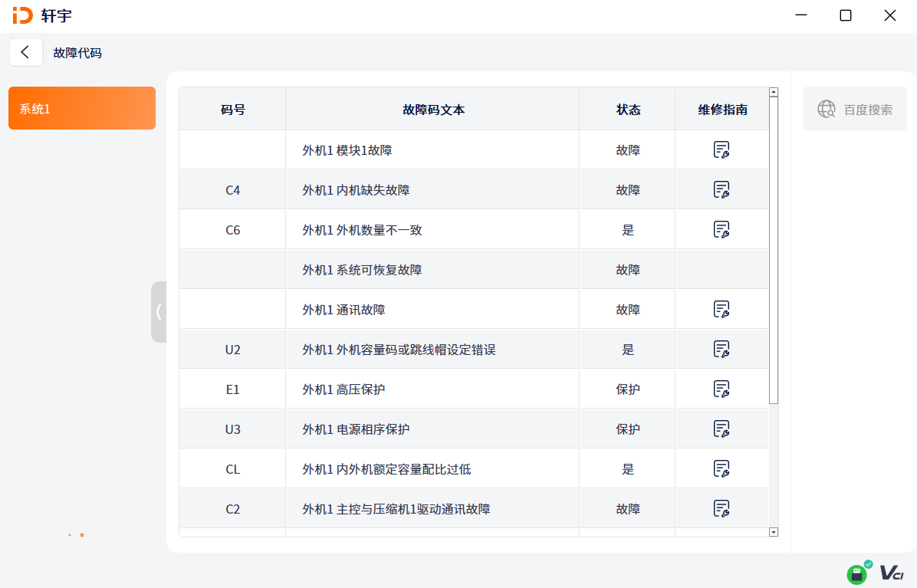917x588 pixels.
Task: Select the 系统可恢复故障 table row
Action: pyautogui.click(x=432, y=270)
